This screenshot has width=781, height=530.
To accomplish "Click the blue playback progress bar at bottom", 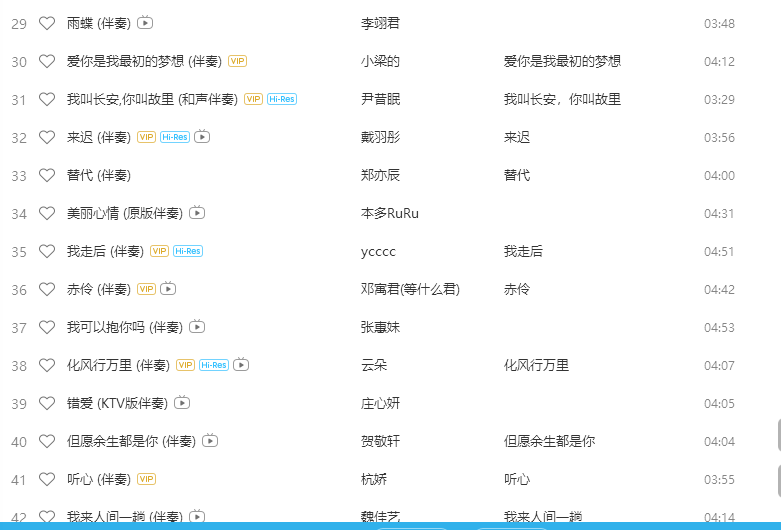I will (390, 525).
